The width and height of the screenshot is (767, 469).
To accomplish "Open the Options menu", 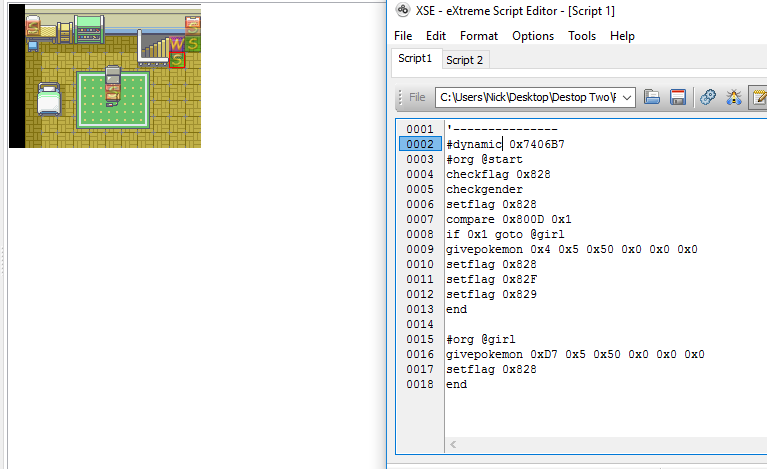I will [533, 36].
